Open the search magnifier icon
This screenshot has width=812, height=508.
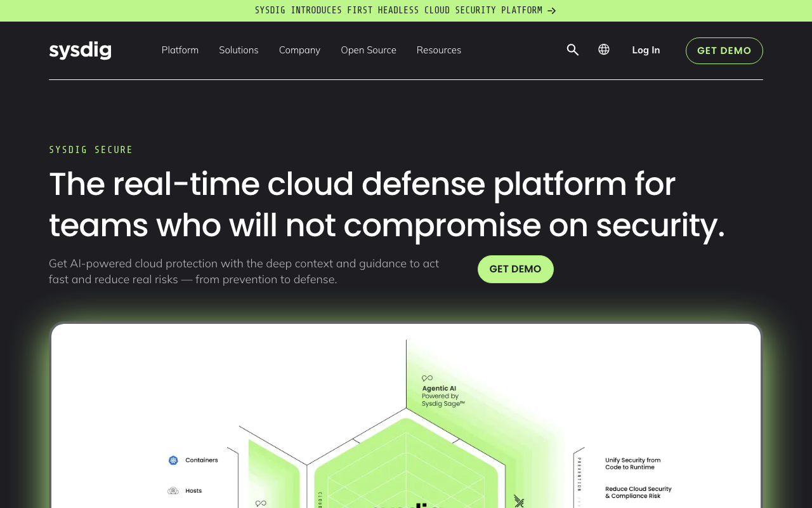(x=573, y=50)
